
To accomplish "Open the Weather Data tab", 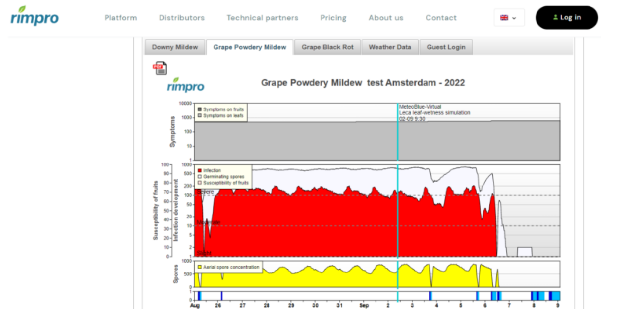I will (389, 47).
